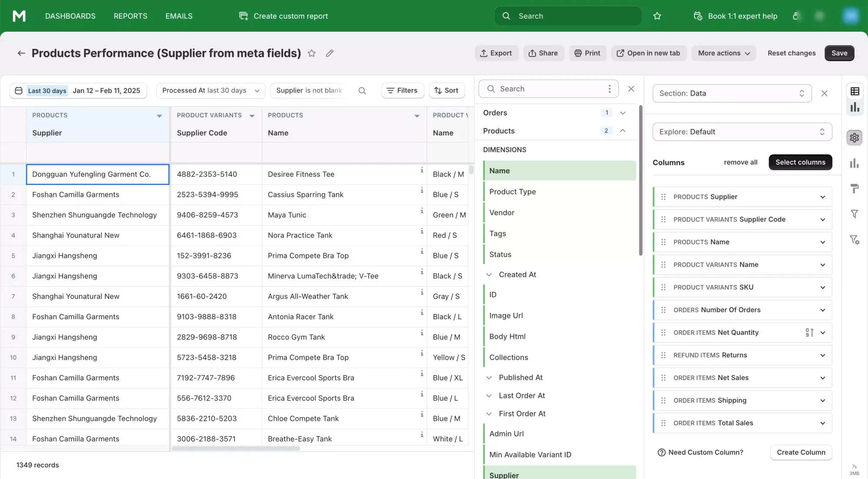Click the funnel filter icon in right sidebar

click(854, 214)
